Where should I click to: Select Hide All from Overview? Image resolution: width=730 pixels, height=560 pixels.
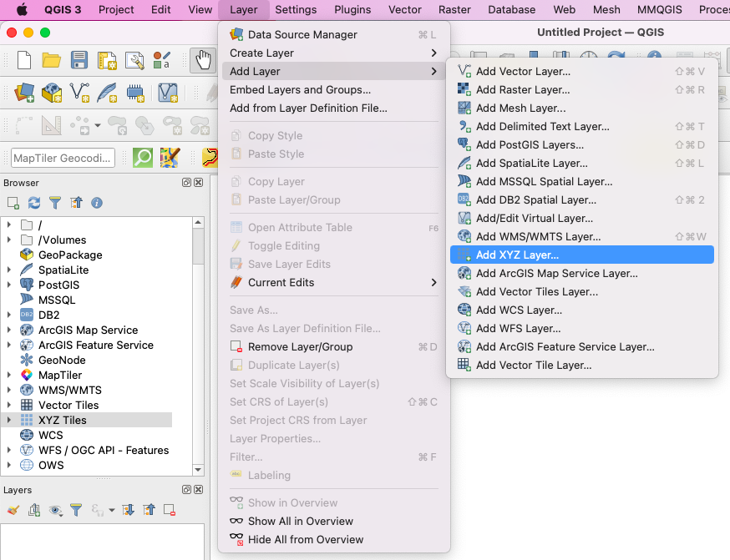(305, 539)
